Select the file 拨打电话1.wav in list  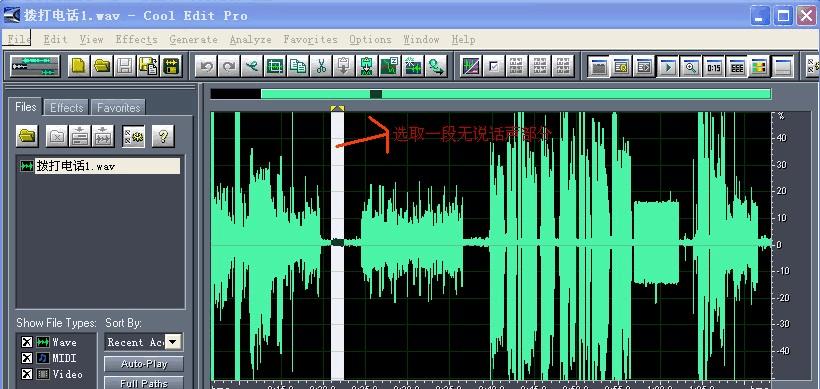tap(99, 166)
